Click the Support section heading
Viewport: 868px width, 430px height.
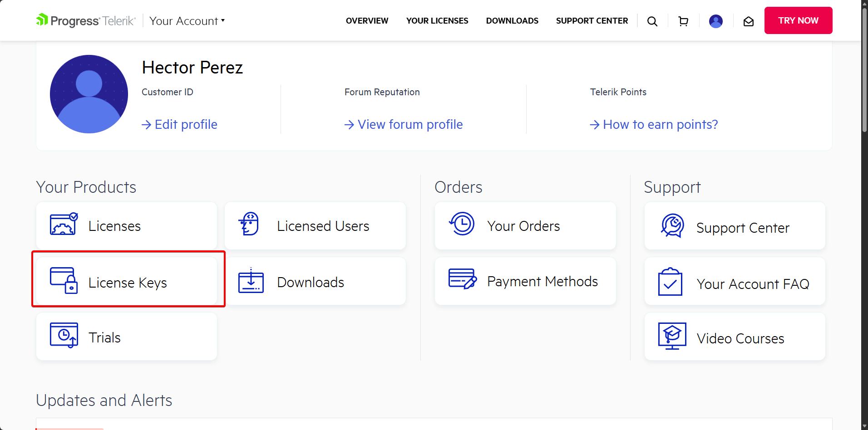point(672,187)
